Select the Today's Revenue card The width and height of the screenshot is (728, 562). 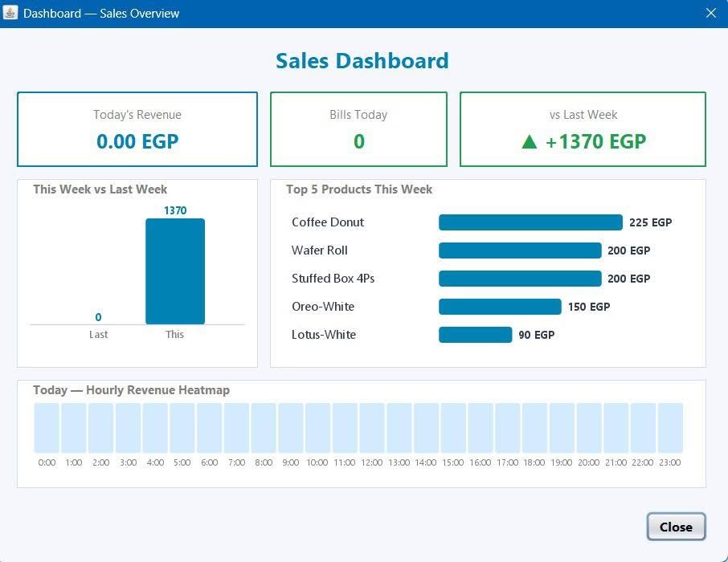[137, 129]
